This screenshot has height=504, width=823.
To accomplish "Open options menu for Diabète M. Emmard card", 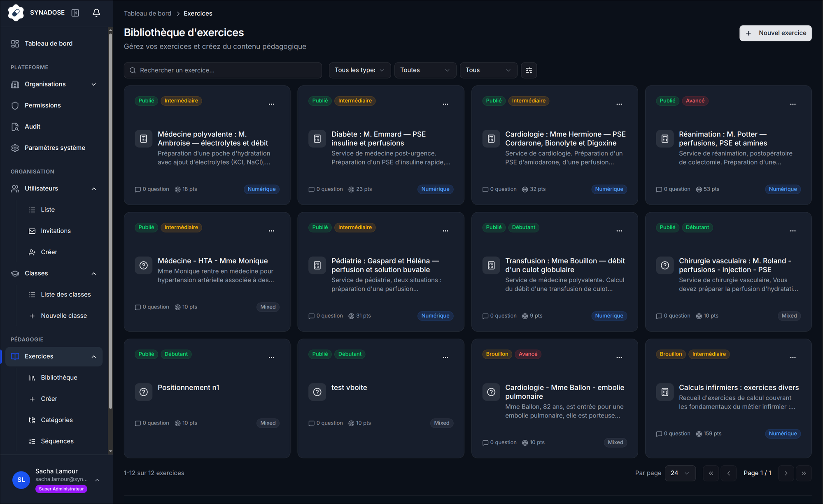I will point(445,105).
